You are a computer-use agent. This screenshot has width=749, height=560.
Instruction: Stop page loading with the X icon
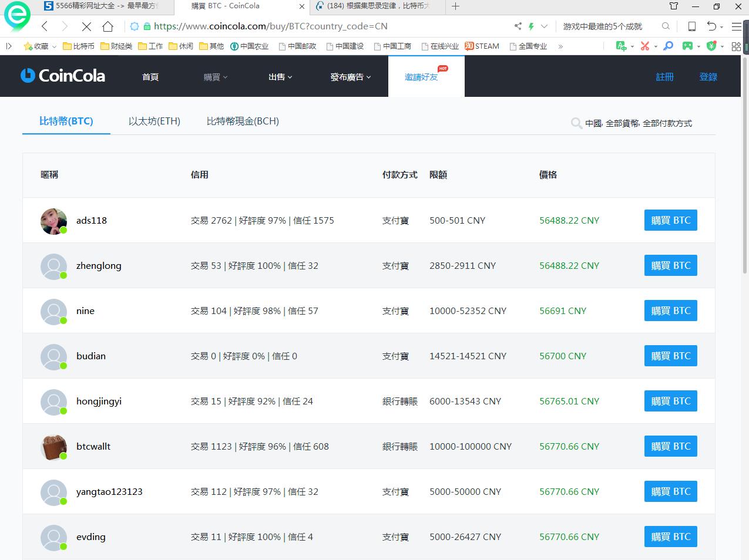click(86, 26)
